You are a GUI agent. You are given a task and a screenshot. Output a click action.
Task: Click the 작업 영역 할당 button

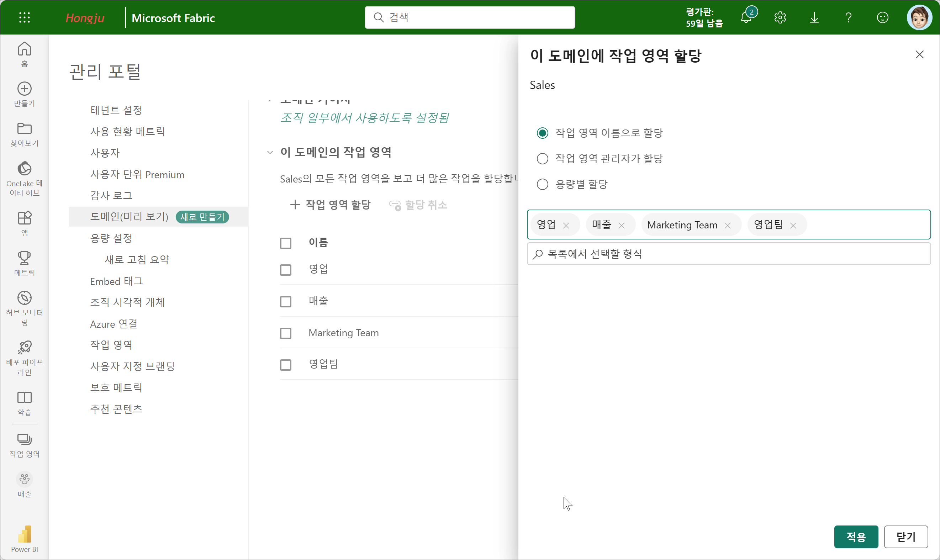(x=330, y=205)
